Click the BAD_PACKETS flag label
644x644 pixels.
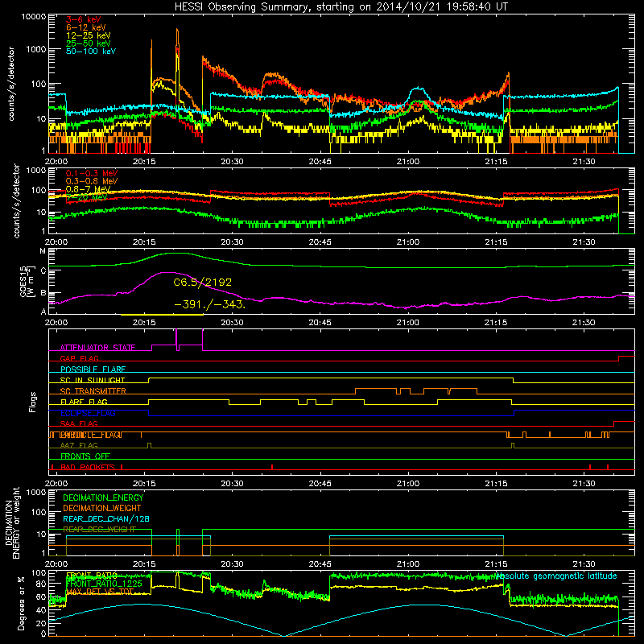pos(88,467)
